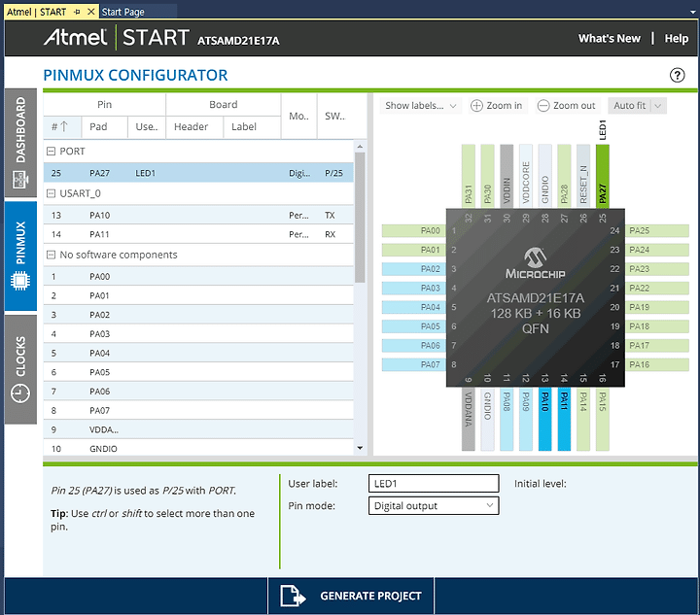Click the scroll up arrow of pin list

pyautogui.click(x=360, y=147)
